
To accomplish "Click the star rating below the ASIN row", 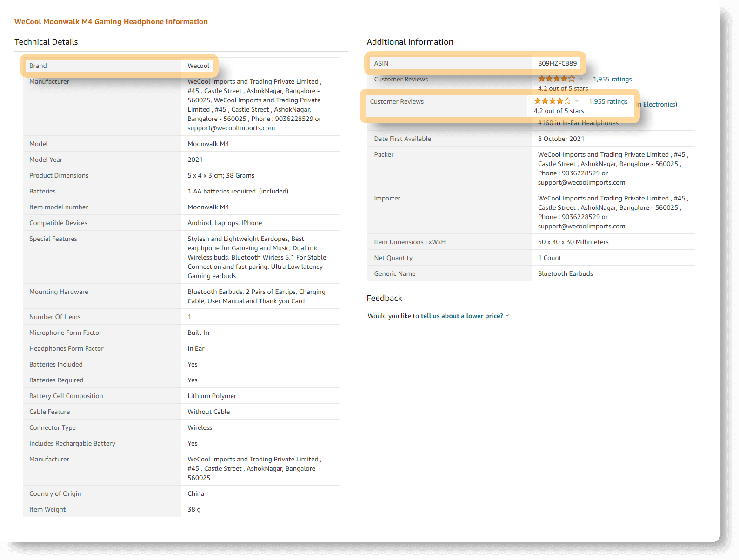I will click(x=557, y=79).
